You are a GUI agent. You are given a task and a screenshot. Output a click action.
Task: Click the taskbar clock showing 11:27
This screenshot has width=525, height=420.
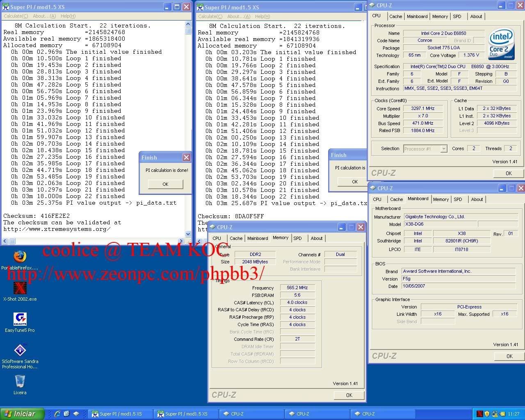pyautogui.click(x=514, y=414)
